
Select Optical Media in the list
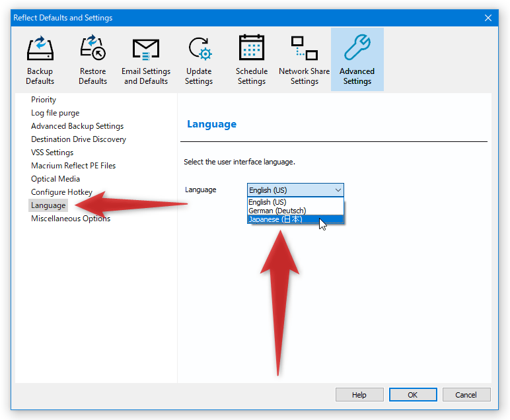(55, 179)
